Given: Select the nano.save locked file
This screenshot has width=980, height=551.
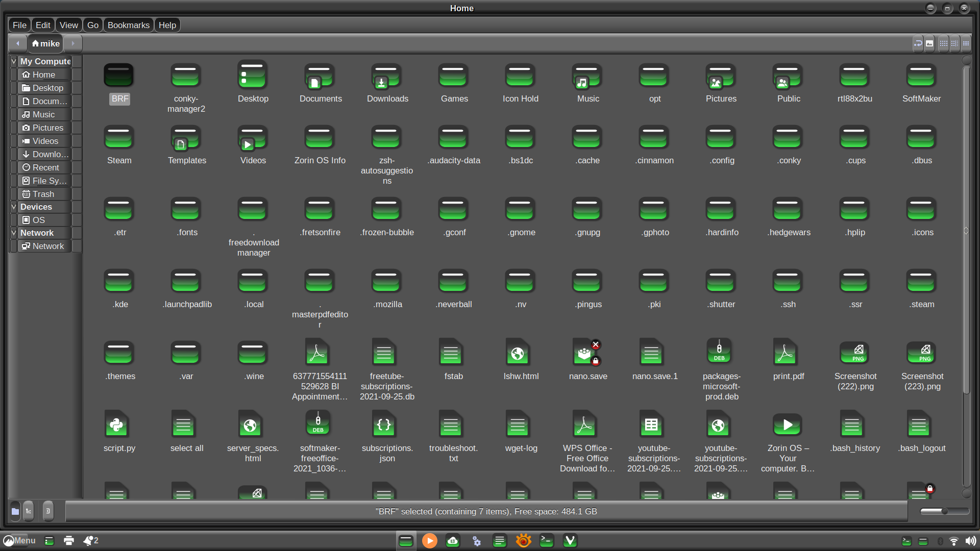Looking at the screenshot, I should coord(586,352).
